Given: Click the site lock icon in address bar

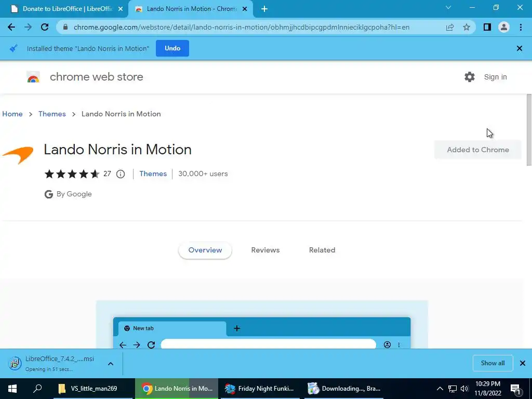Looking at the screenshot, I should click(65, 27).
